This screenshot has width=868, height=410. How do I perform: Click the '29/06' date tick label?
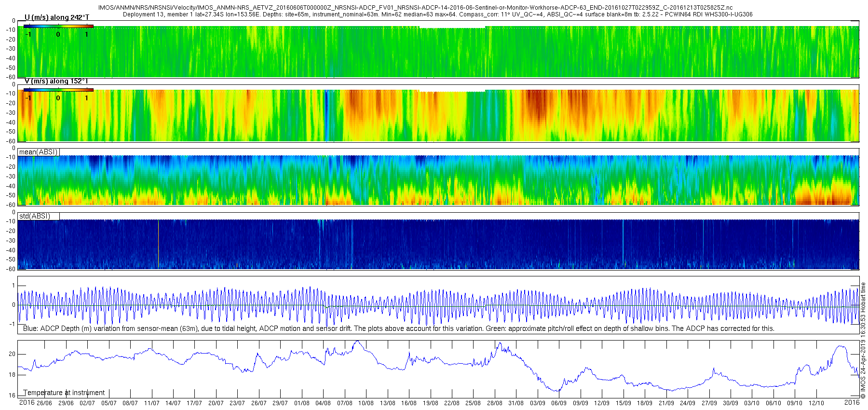click(66, 403)
